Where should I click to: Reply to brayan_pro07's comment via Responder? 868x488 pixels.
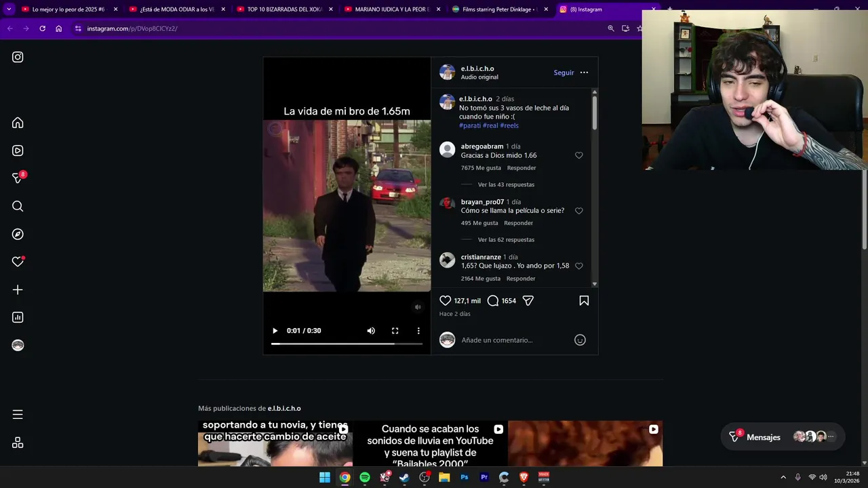point(518,223)
